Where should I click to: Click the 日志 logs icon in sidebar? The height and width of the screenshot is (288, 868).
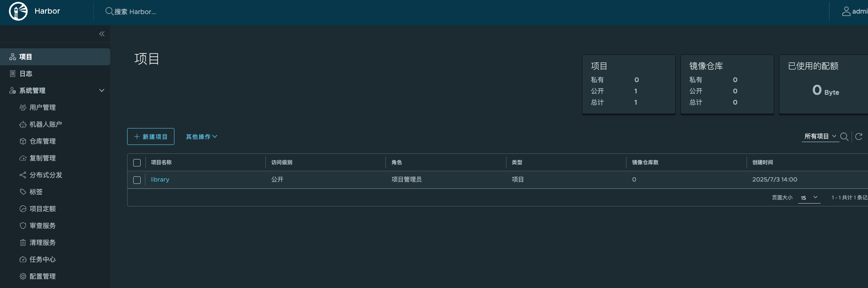click(13, 74)
